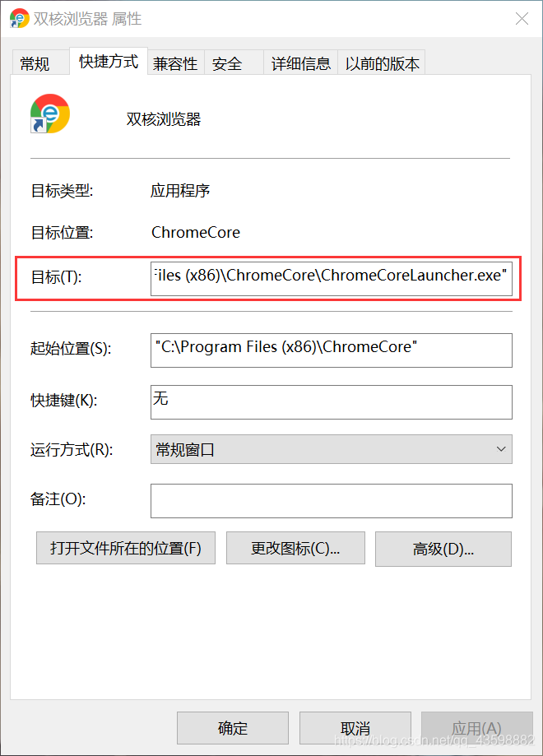Screen dimensions: 543x756
Task: Click 打开文件所在的位置(F) button
Action: (126, 548)
